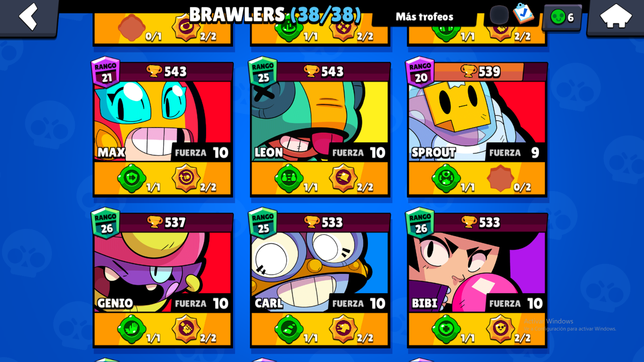This screenshot has width=644, height=362.
Task: Open the Bibi brawler portrait
Action: coord(477,272)
